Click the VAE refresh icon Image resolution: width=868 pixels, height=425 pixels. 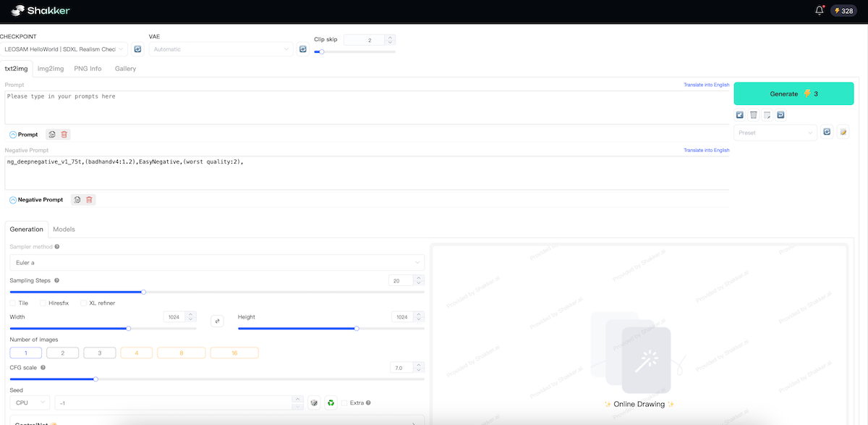(302, 49)
